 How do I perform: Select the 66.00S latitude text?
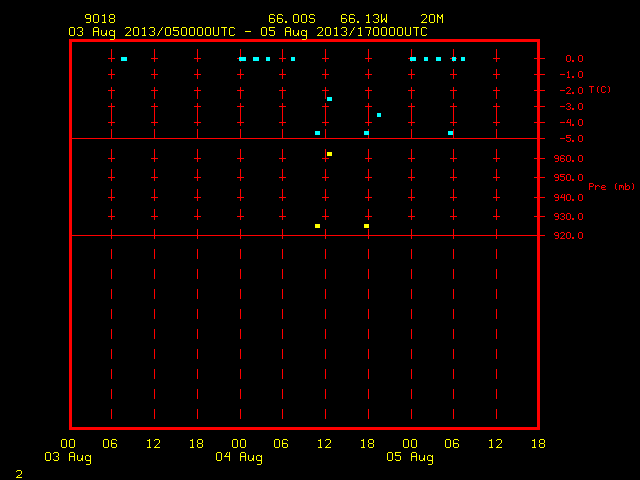coord(292,19)
